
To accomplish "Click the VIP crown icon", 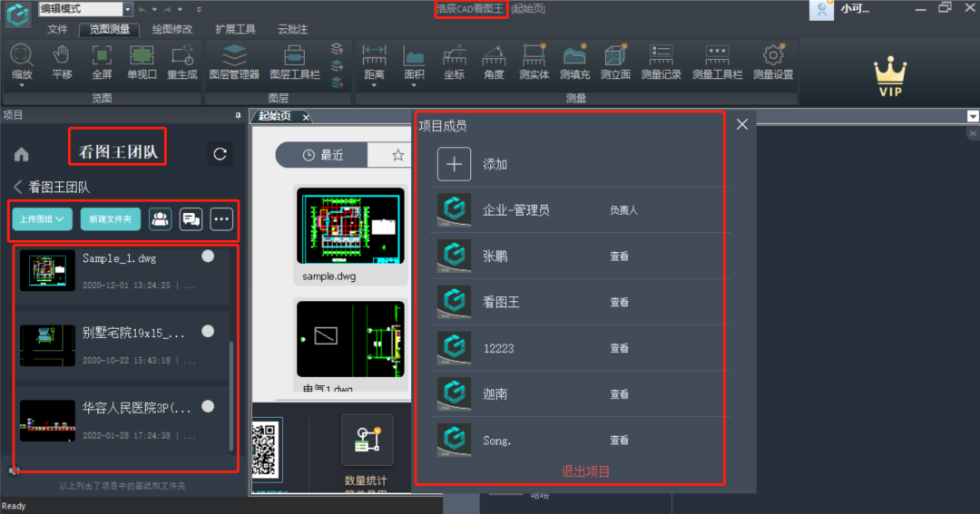I will pos(890,75).
